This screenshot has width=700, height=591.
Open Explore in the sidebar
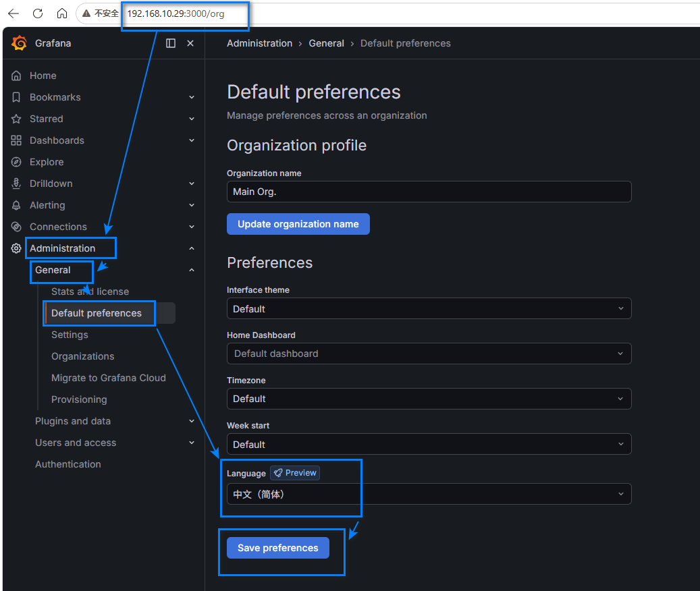pyautogui.click(x=47, y=162)
